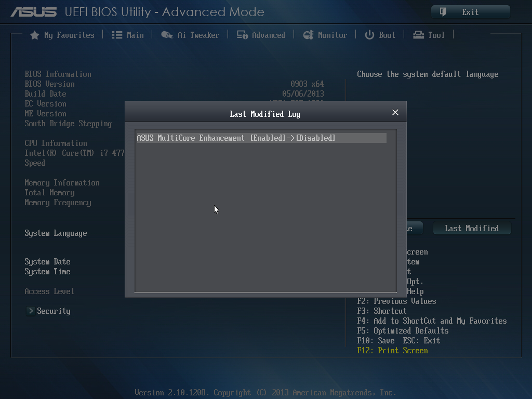Open the Ai Tweaker tab
The image size is (532, 399).
tap(190, 35)
